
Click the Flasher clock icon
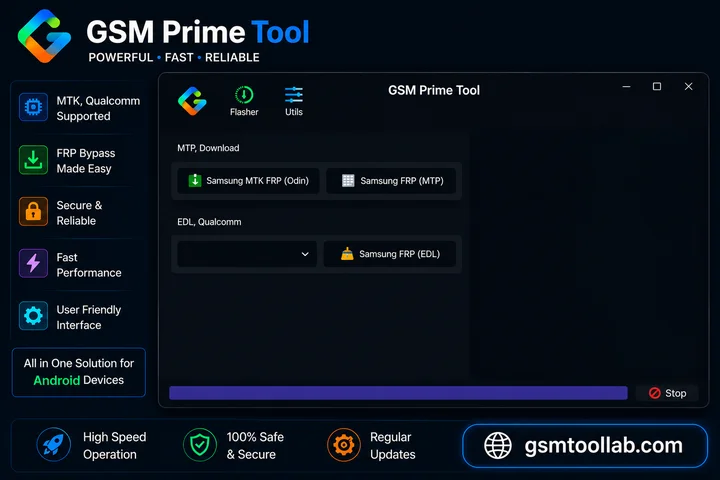pyautogui.click(x=244, y=95)
